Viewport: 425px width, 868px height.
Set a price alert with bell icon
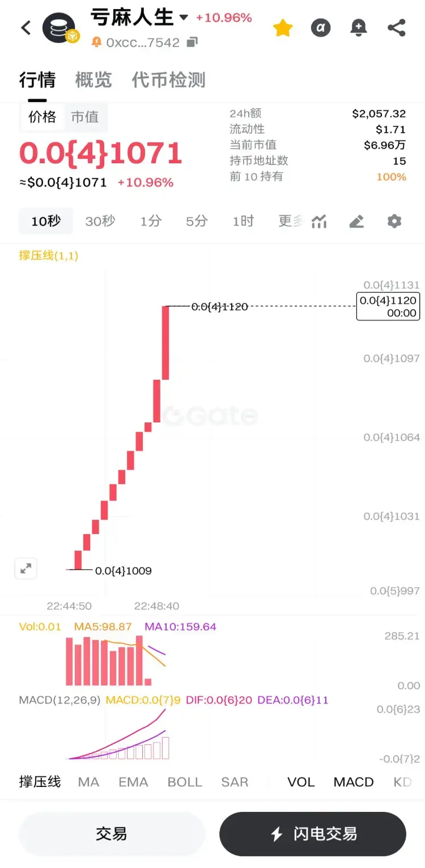point(358,28)
